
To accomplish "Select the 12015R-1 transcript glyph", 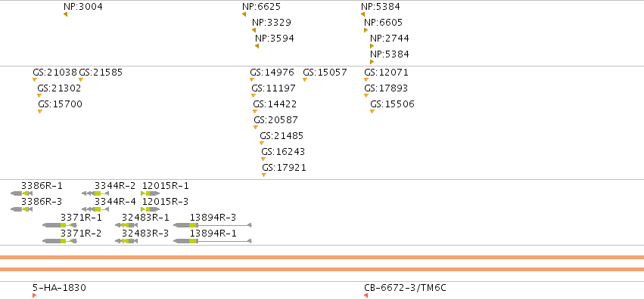I will (151, 193).
